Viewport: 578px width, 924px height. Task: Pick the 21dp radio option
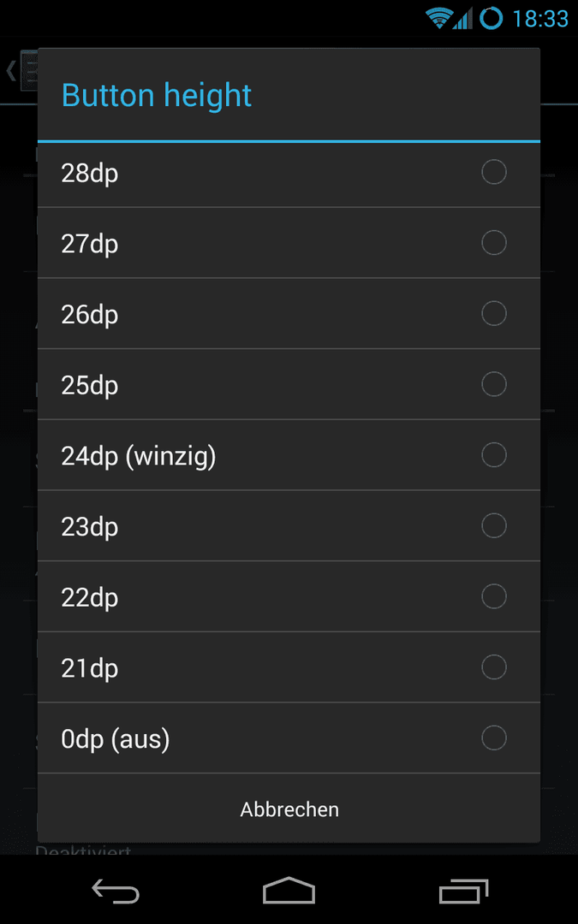point(494,667)
